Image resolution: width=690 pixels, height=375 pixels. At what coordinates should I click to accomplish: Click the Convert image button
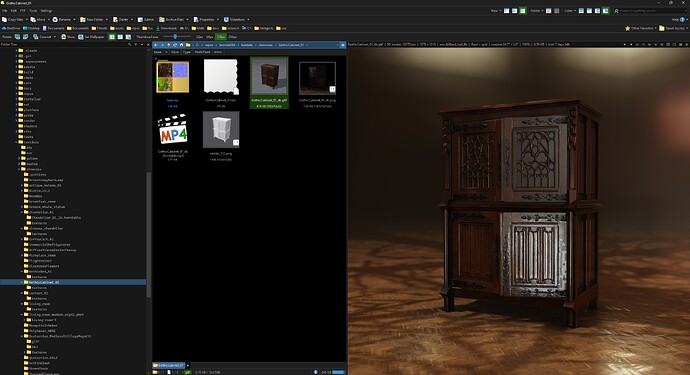[x=42, y=37]
